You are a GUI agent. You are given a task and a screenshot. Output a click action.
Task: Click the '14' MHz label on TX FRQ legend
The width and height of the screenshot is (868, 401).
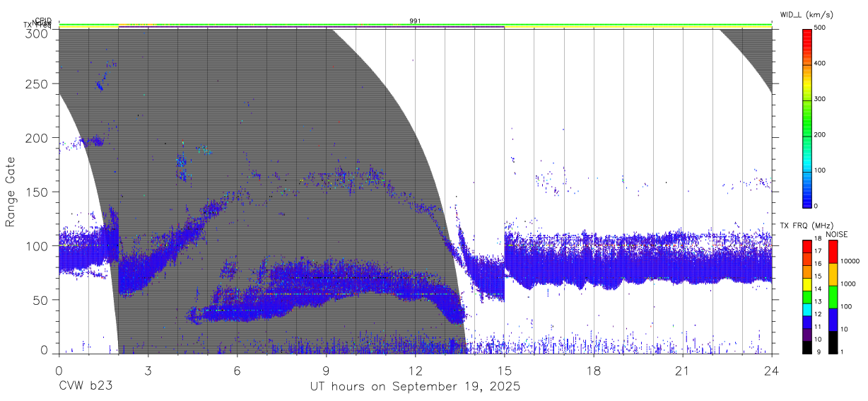[818, 289]
